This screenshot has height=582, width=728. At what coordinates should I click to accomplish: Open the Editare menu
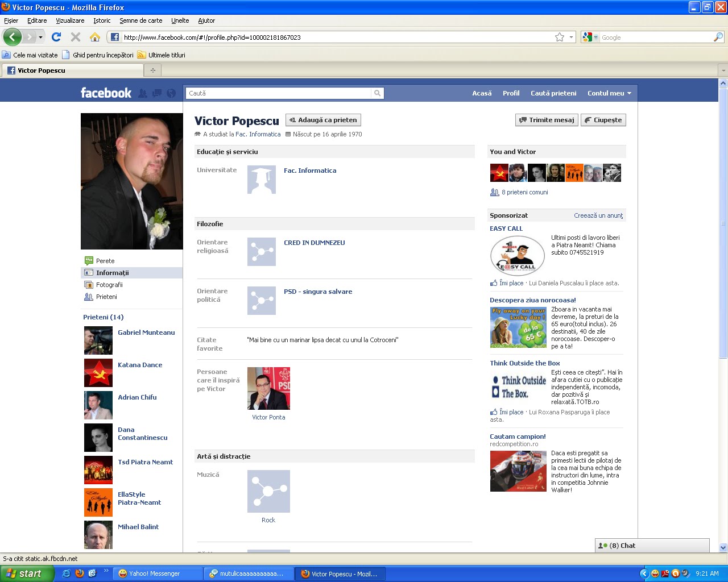pos(37,20)
